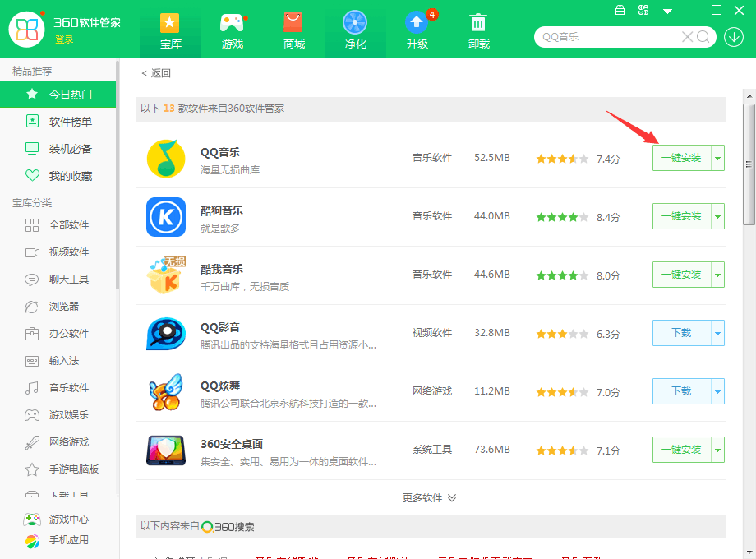Select 音乐软件 category in sidebar
The width and height of the screenshot is (756, 559).
(58, 387)
